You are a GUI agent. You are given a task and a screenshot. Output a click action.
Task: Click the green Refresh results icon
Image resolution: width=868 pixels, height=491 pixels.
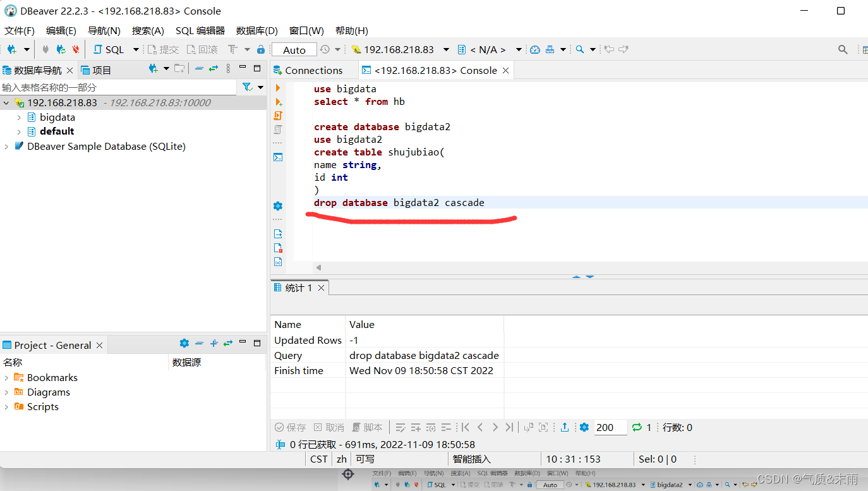tap(637, 427)
